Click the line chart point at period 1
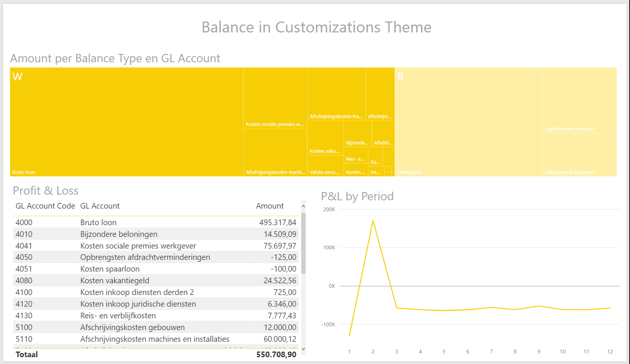 click(349, 336)
